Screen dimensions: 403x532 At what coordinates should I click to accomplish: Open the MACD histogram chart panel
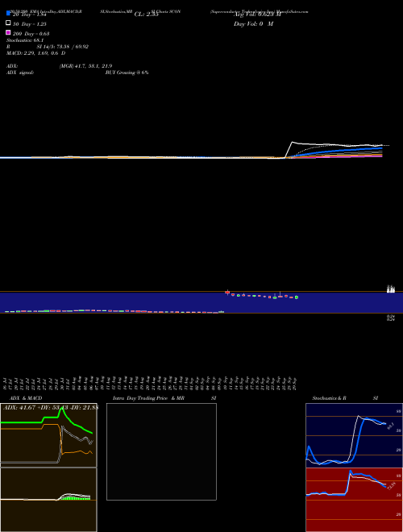click(x=48, y=500)
